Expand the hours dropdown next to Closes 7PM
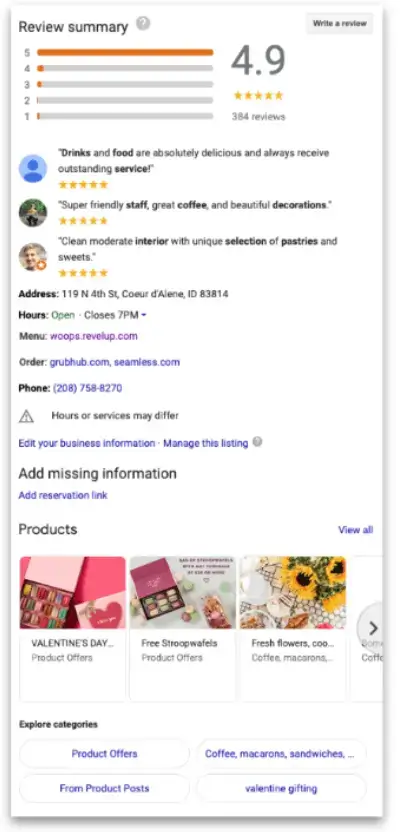 144,315
